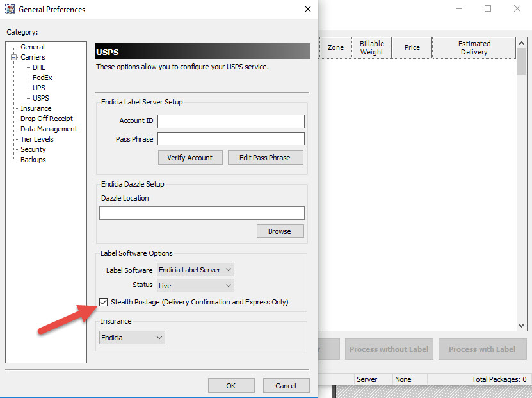Open the Security category
Image resolution: width=532 pixels, height=398 pixels.
(x=33, y=149)
